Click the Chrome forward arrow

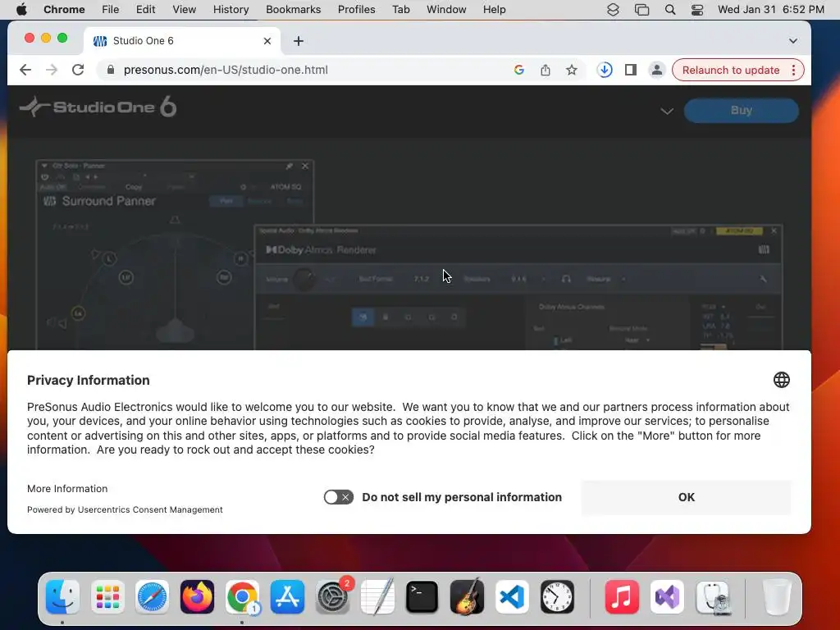[52, 70]
